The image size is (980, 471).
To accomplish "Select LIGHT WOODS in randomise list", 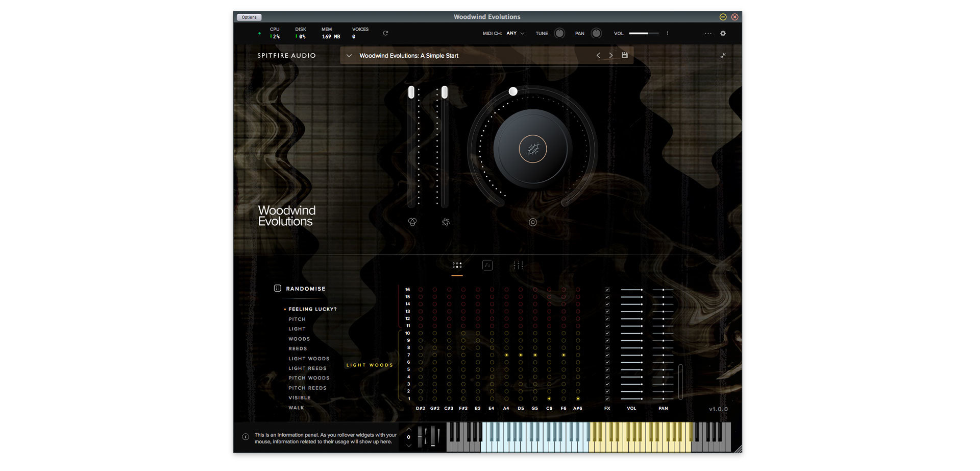I will coord(309,359).
